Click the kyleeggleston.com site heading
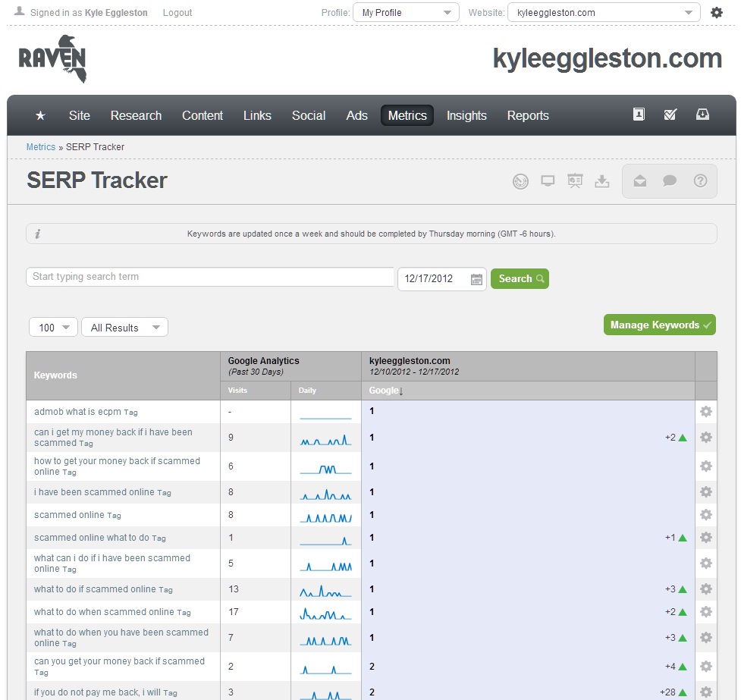 608,58
